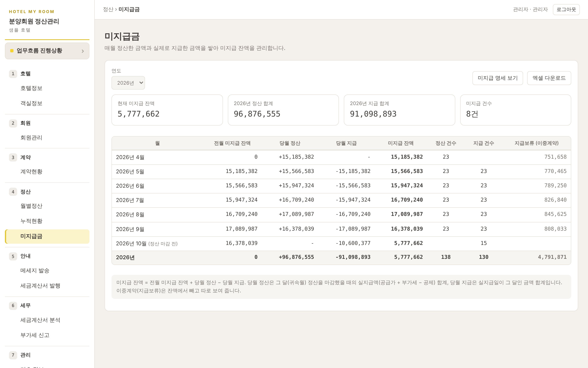The height and width of the screenshot is (368, 588).
Task: Click the number 5 badge beside 안내
Action: click(13, 256)
